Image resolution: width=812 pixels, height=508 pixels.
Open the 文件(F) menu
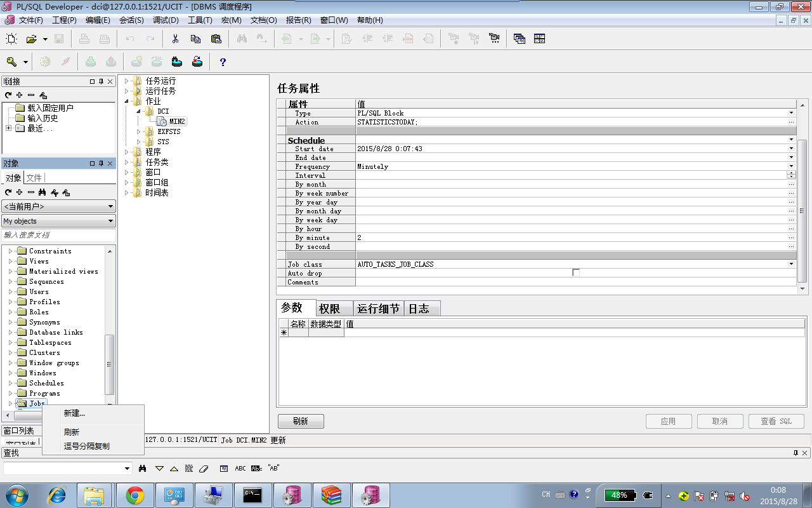point(30,20)
